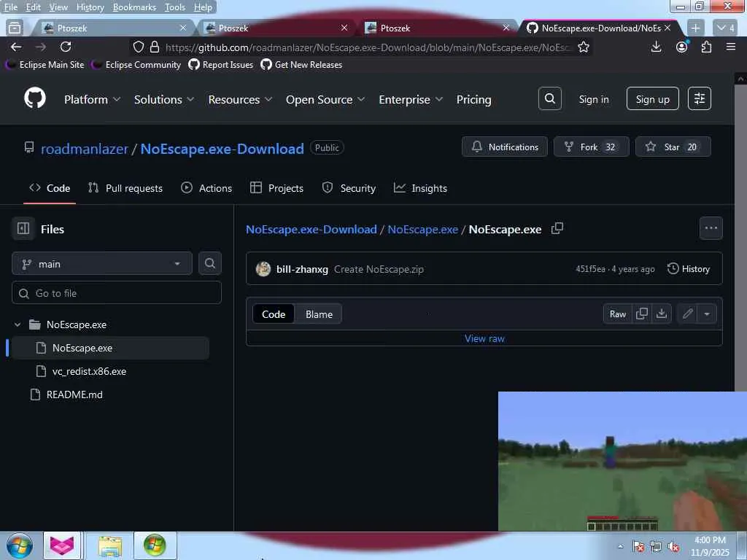
Task: Open appearance settings sliders icon
Action: point(700,98)
